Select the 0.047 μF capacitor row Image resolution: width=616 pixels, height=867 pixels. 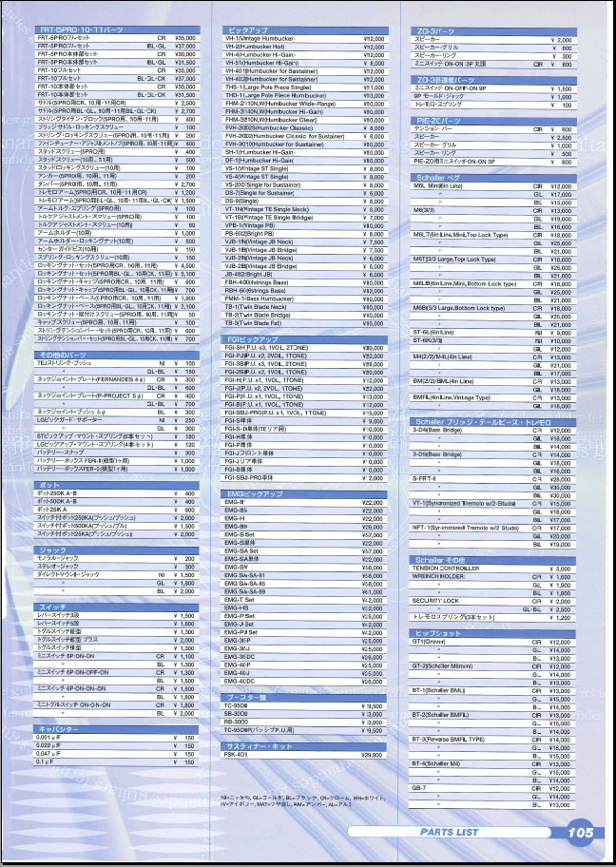pyautogui.click(x=117, y=754)
